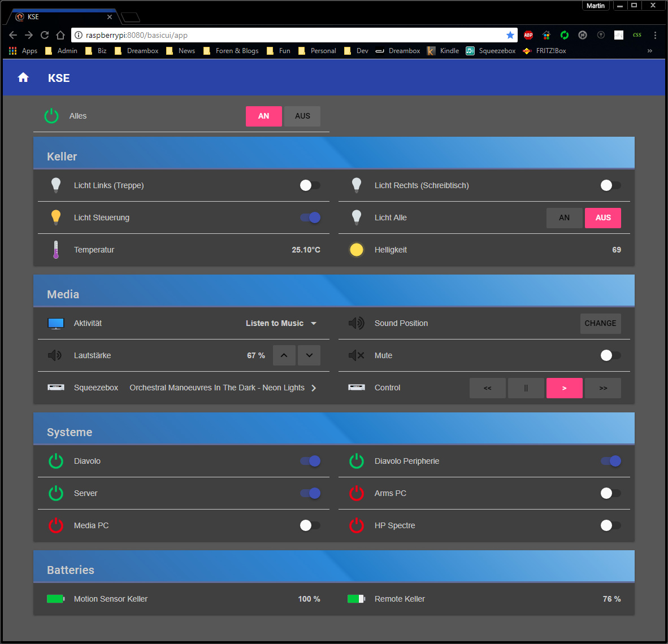Click the home icon in the KSE header
668x644 pixels.
(x=23, y=77)
